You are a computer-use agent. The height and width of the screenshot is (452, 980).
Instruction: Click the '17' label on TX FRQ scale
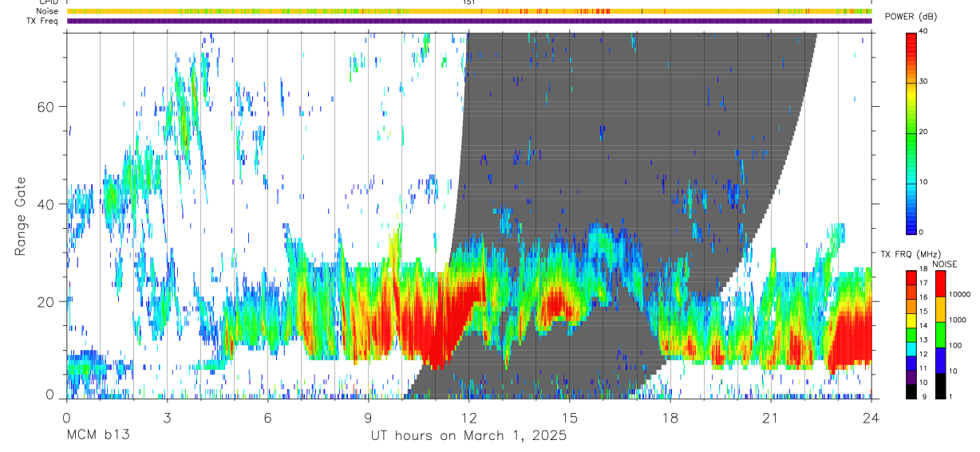pyautogui.click(x=923, y=283)
